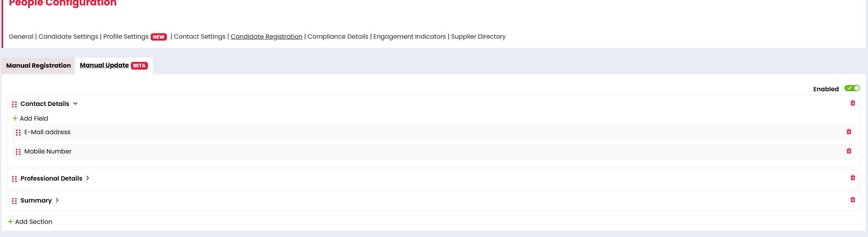Delete the Contact Details section

(x=853, y=103)
